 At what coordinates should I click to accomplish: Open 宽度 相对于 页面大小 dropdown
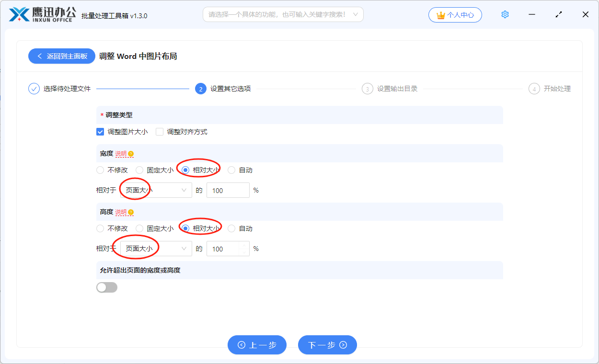tap(156, 190)
